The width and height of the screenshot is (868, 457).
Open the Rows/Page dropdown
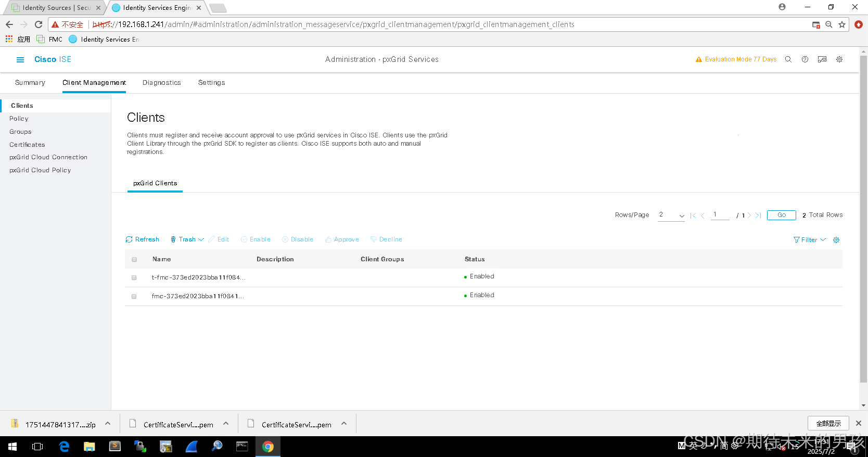coord(671,215)
